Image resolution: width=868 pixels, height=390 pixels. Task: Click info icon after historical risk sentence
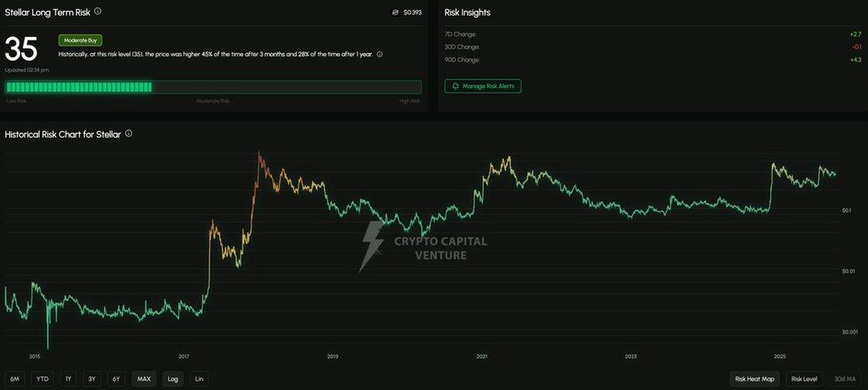(x=379, y=54)
